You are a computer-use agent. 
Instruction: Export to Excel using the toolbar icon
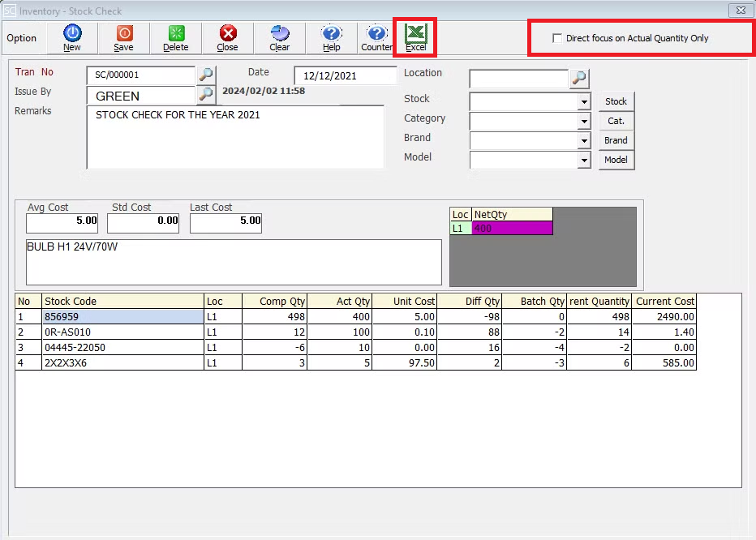coord(415,38)
